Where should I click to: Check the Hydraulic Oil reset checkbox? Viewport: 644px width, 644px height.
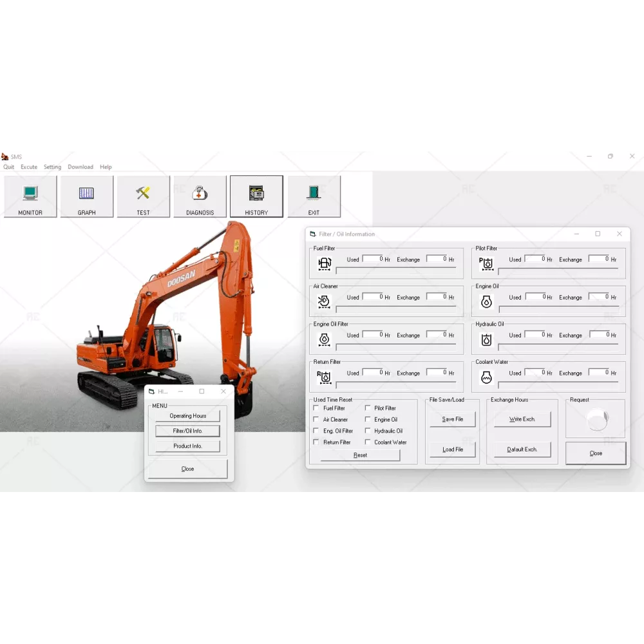(368, 431)
